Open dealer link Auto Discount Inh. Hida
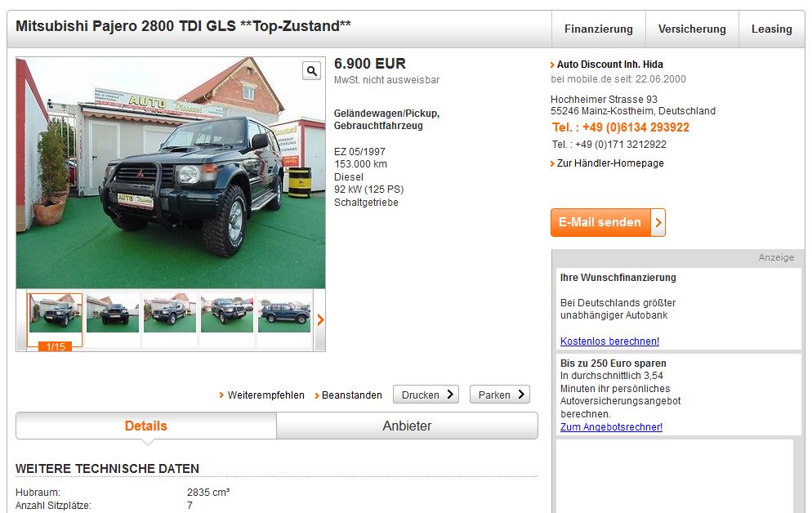The height and width of the screenshot is (513, 812). [x=609, y=65]
